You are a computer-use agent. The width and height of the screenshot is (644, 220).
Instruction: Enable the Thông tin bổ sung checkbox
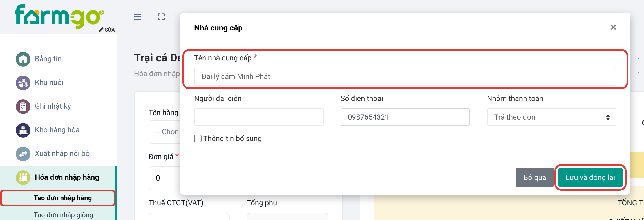point(198,138)
